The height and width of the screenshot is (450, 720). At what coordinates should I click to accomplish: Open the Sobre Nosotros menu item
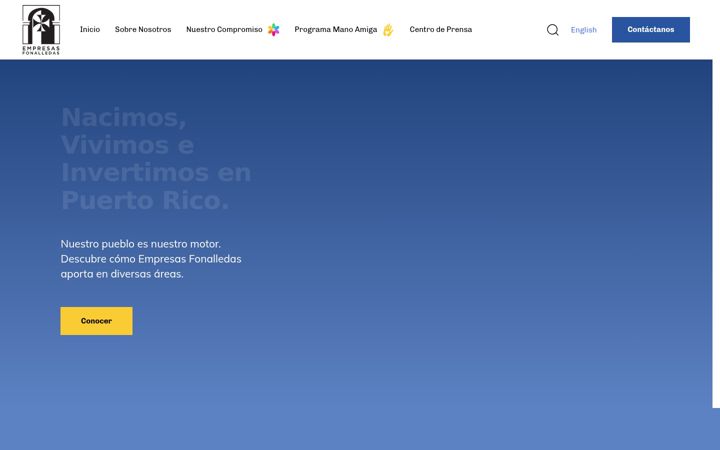point(143,29)
